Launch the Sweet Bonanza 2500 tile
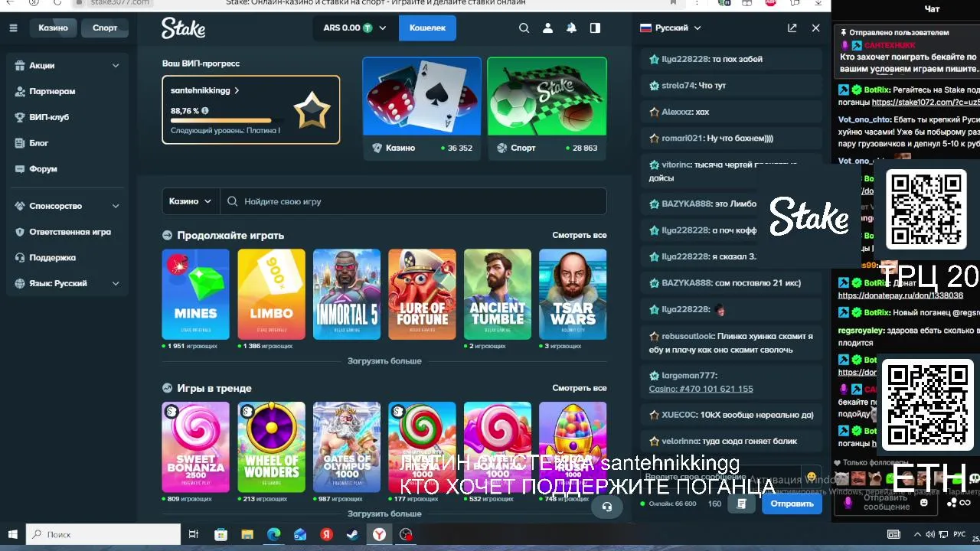 pyautogui.click(x=195, y=447)
